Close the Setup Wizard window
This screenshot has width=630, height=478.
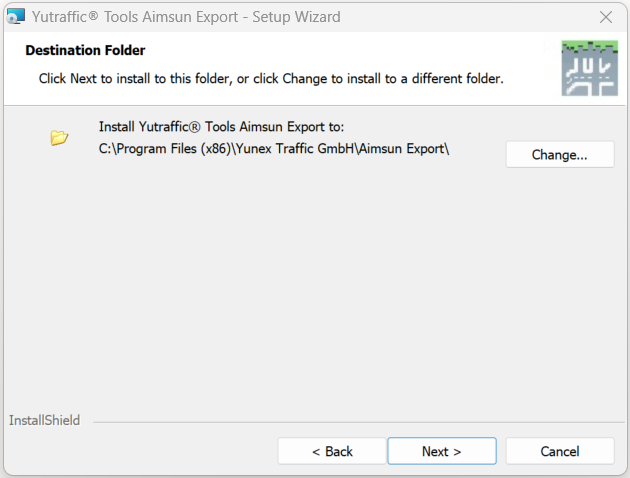(605, 17)
